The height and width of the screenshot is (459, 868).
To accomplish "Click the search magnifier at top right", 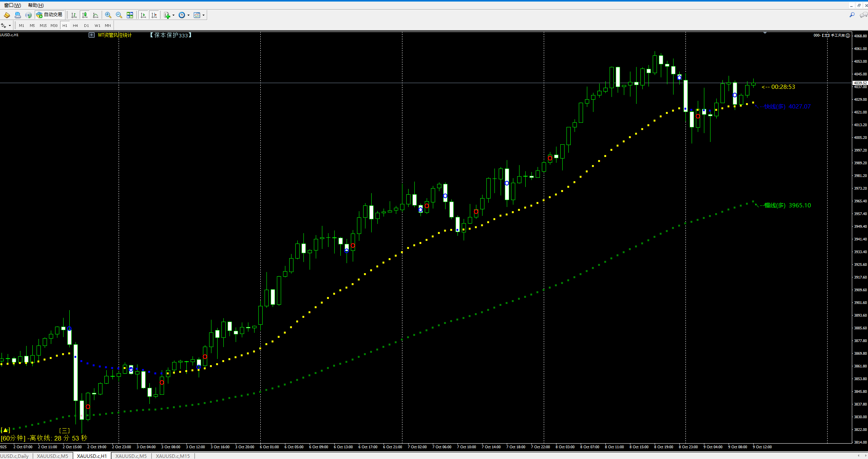I will click(852, 15).
